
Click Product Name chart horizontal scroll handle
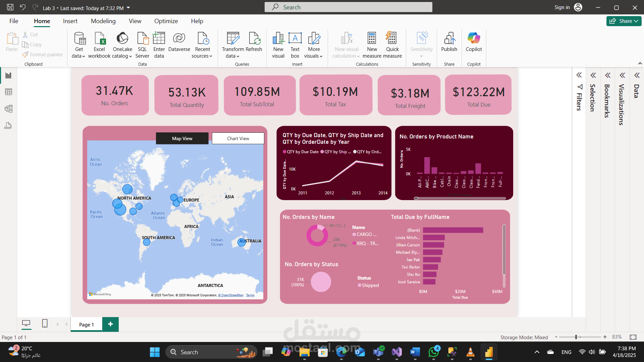[416, 198]
